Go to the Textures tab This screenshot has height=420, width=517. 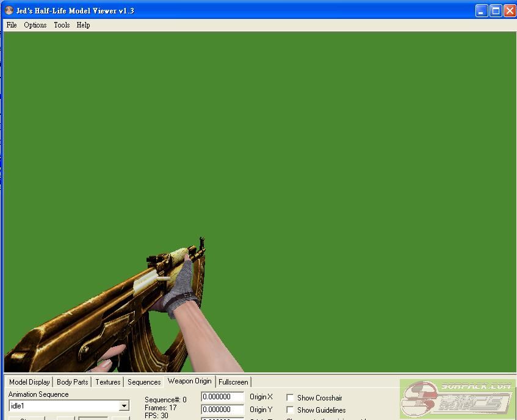(107, 382)
